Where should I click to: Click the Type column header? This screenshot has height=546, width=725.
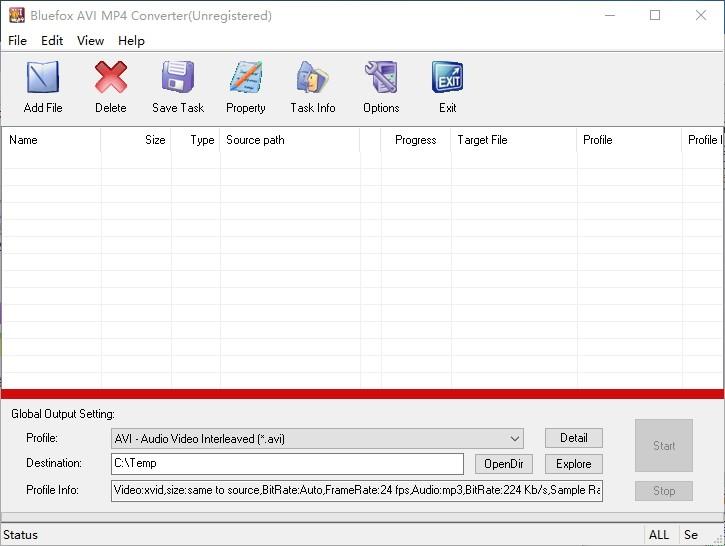tap(196, 140)
